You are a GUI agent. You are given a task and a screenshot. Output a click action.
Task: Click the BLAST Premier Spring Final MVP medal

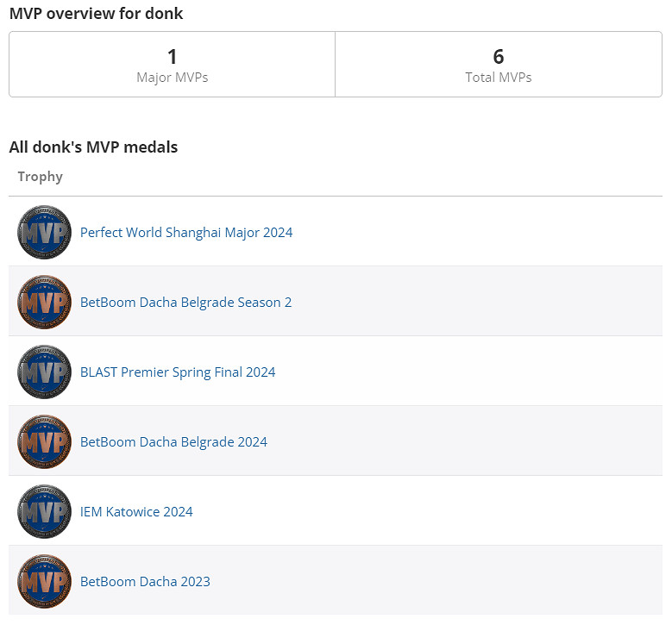(44, 372)
